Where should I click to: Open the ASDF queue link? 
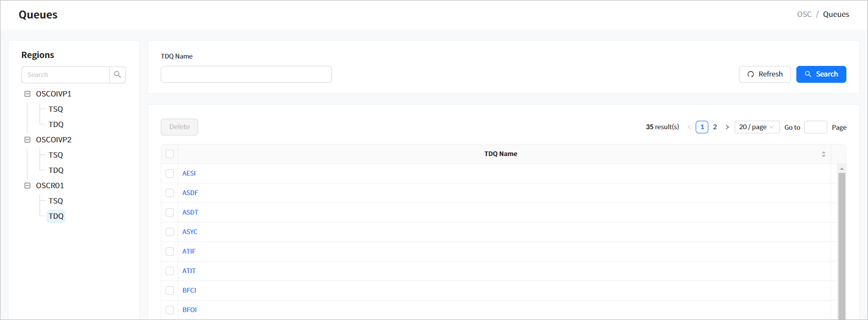tap(190, 193)
